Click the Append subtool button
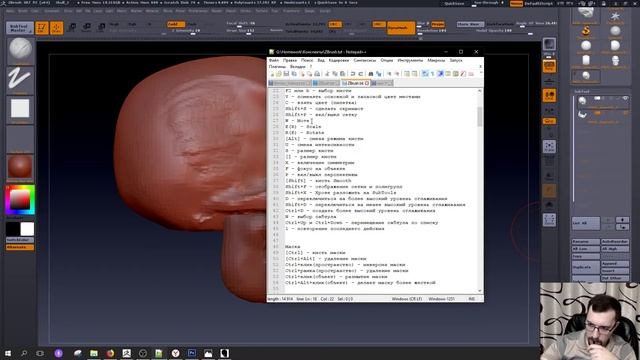Viewport: 640px width, 360px height. click(615, 264)
